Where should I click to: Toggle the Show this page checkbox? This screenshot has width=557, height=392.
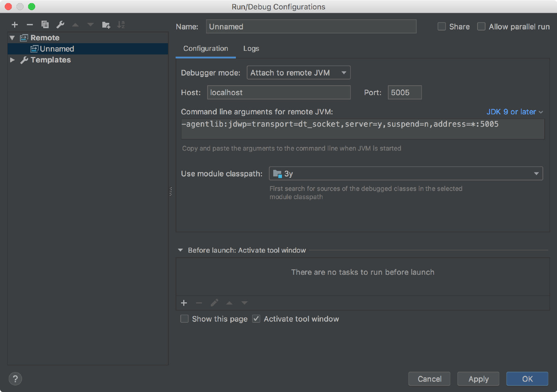184,319
